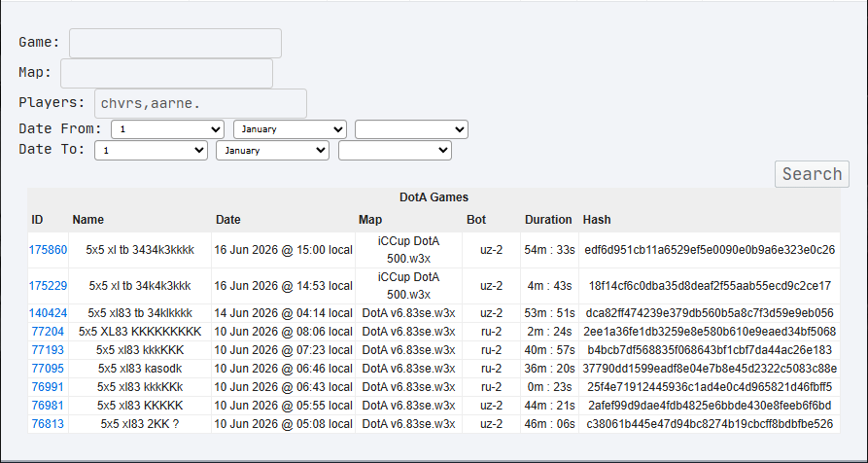Open game ID 77095 link
868x463 pixels.
(x=48, y=369)
